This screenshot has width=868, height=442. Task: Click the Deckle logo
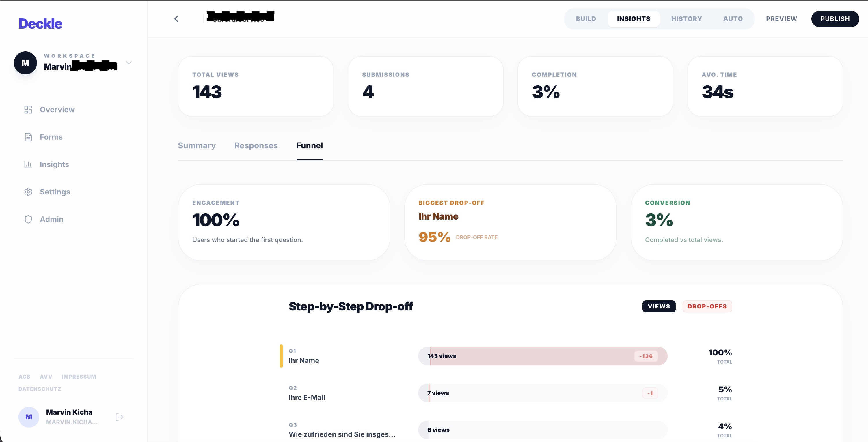coord(40,24)
